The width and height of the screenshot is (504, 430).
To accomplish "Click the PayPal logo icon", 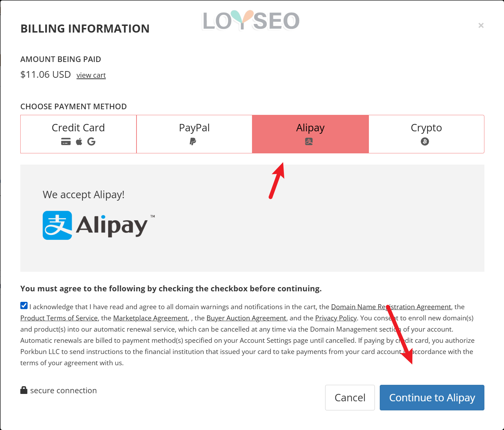I will click(193, 141).
